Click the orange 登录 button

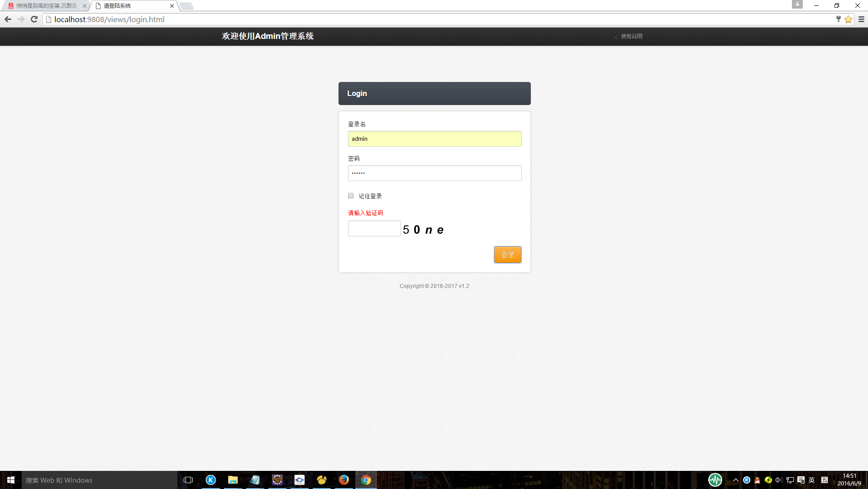pyautogui.click(x=507, y=254)
